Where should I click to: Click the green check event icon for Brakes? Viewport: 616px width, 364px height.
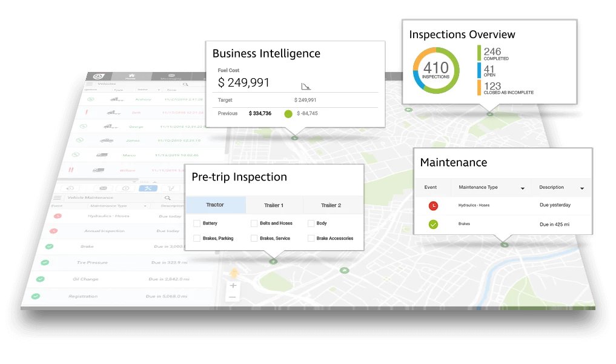433,224
